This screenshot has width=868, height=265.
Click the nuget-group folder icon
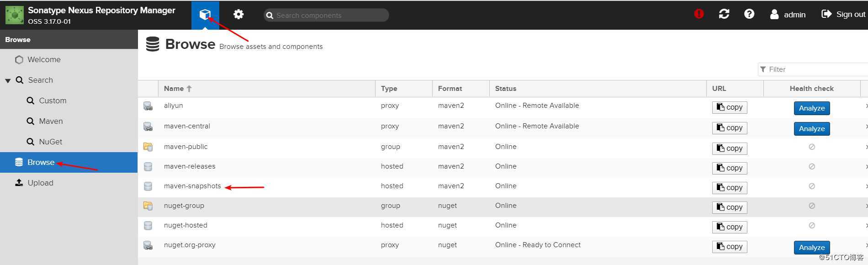pyautogui.click(x=148, y=206)
